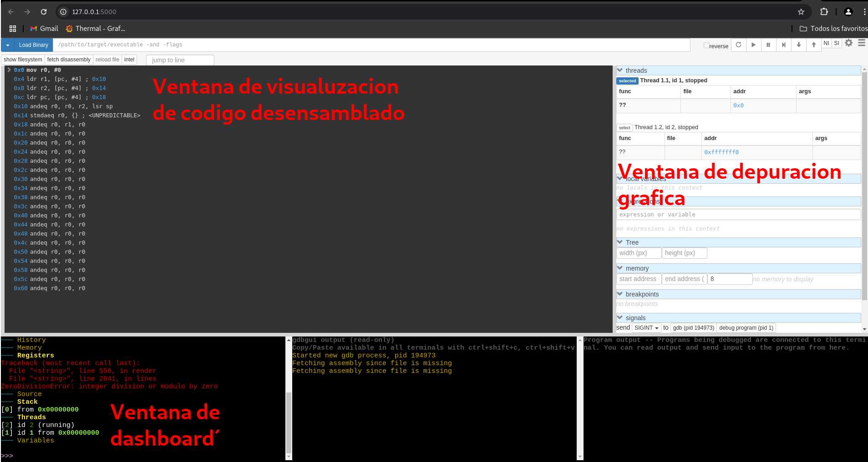The image size is (868, 462).
Task: Click the pause/interrupt program icon
Action: tap(768, 45)
